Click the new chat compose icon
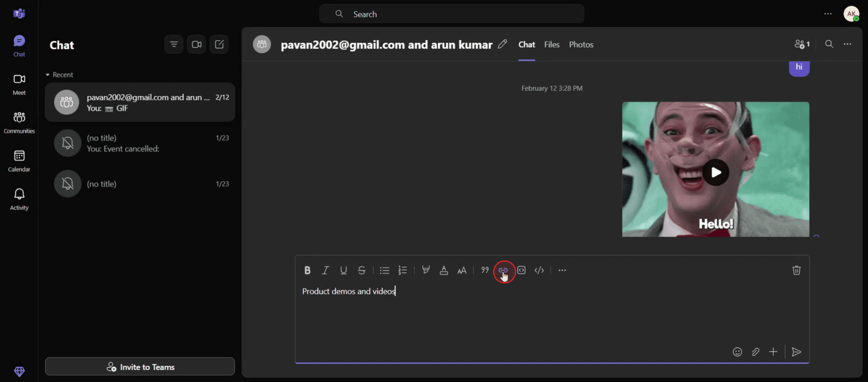The width and height of the screenshot is (868, 382). tap(219, 44)
